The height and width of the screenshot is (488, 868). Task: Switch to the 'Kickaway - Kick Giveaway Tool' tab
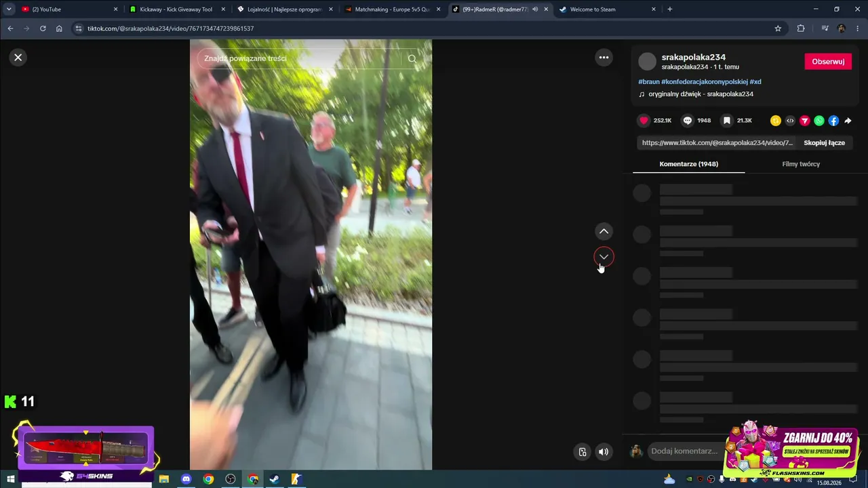[176, 9]
